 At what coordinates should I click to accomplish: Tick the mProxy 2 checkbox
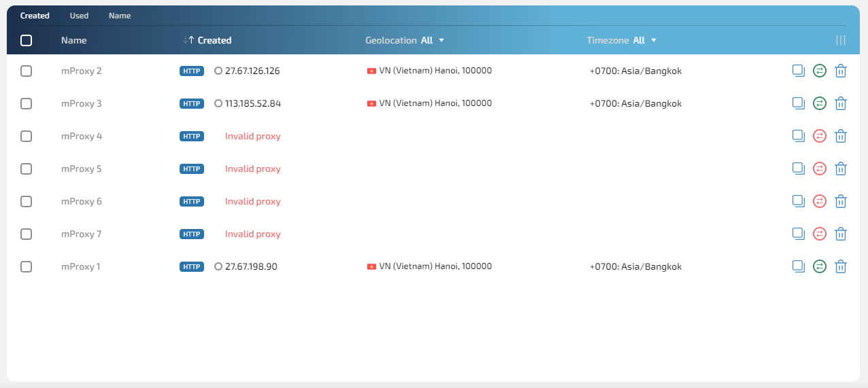click(27, 71)
